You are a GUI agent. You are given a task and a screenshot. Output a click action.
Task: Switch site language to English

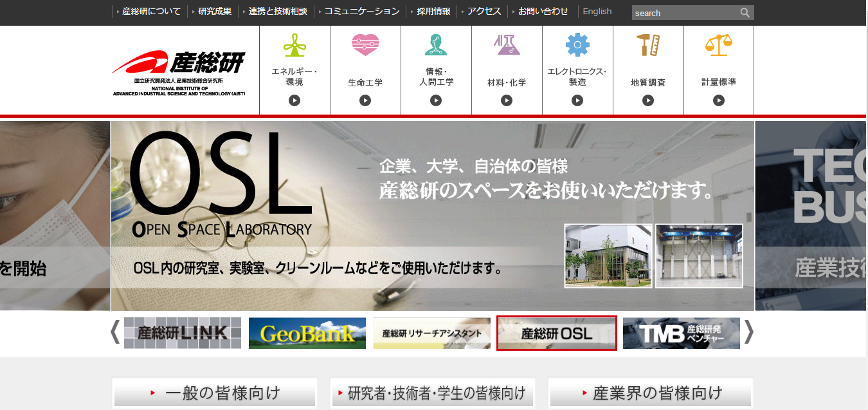(x=597, y=12)
